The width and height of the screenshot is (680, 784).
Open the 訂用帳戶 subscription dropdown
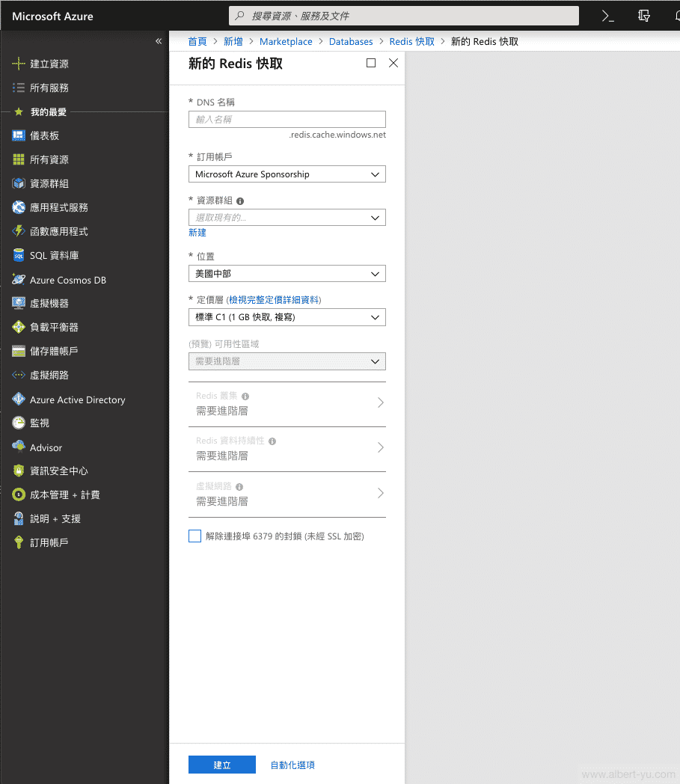(x=287, y=174)
